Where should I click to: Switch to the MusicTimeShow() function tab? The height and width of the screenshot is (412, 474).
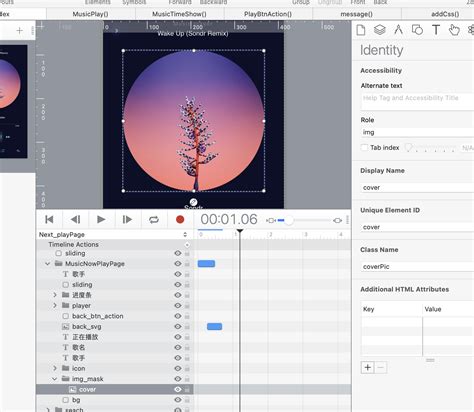[179, 14]
